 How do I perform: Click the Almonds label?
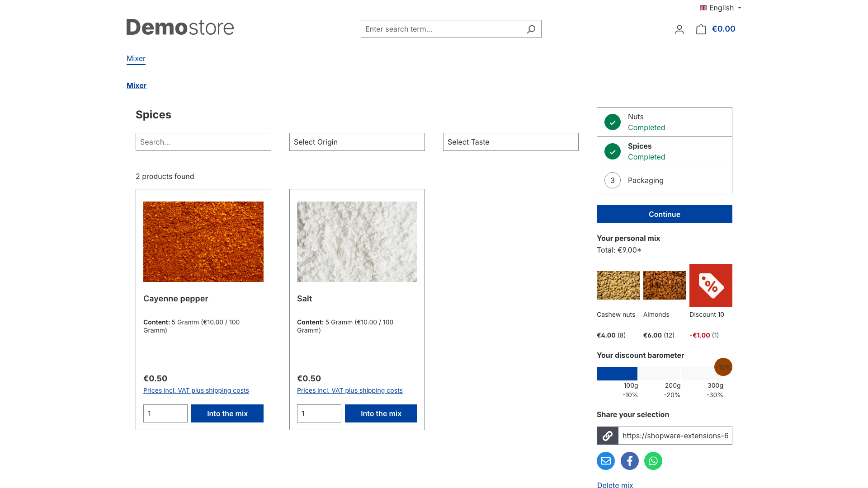pos(656,314)
